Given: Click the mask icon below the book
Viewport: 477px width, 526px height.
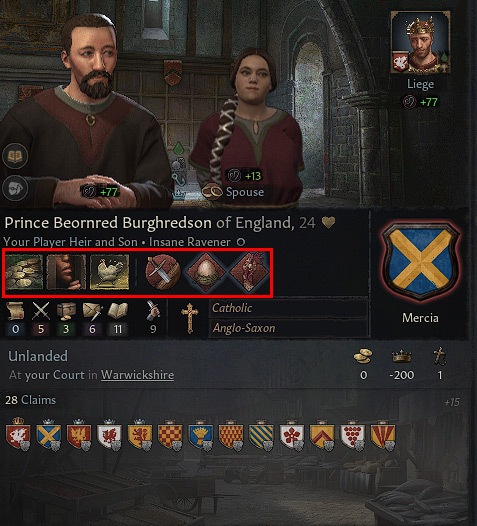Looking at the screenshot, I should [x=15, y=188].
